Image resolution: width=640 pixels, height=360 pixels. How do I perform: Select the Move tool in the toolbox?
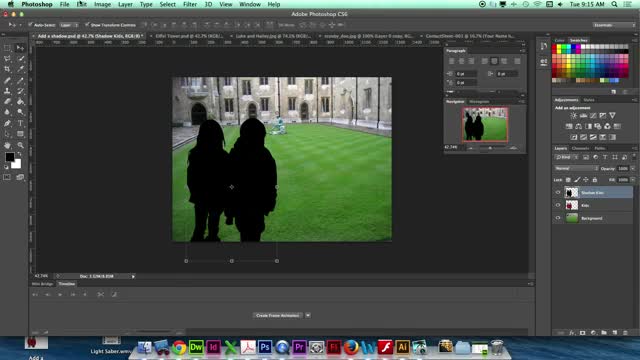click(x=20, y=48)
